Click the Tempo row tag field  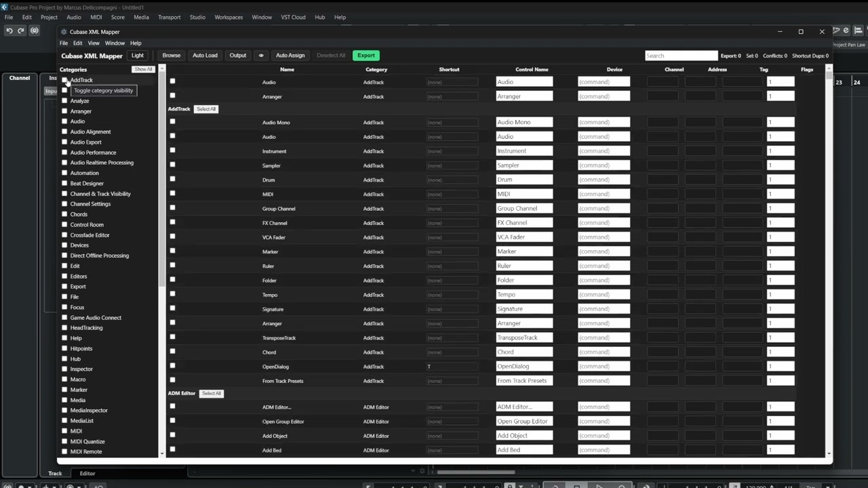[x=781, y=295]
